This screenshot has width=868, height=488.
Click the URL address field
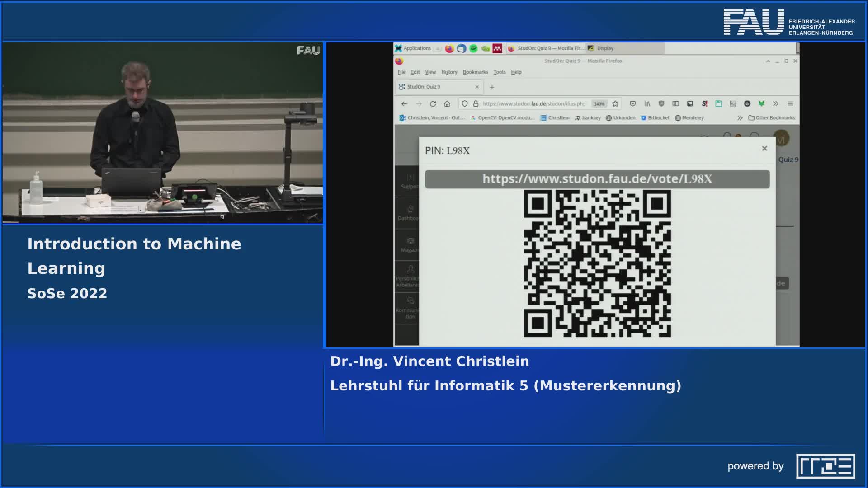tap(533, 104)
